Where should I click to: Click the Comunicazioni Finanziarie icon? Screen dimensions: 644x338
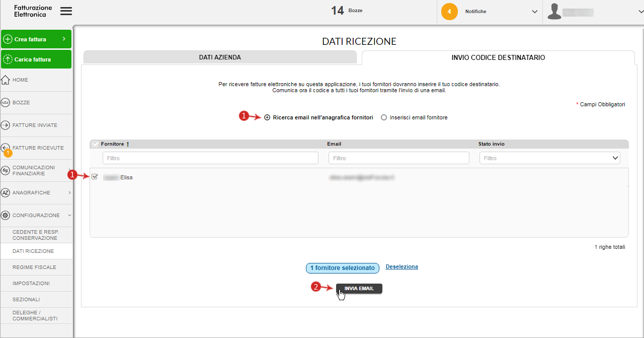[x=6, y=170]
